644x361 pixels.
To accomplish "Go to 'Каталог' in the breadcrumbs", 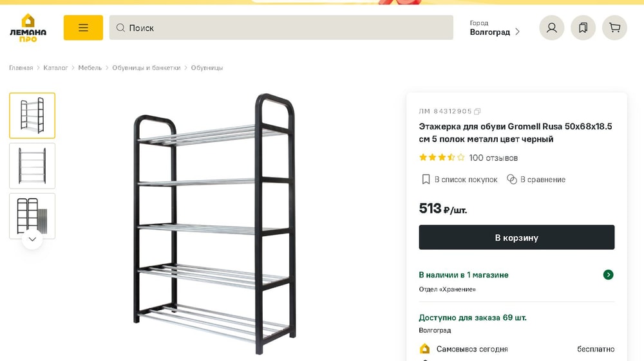I will (x=55, y=68).
